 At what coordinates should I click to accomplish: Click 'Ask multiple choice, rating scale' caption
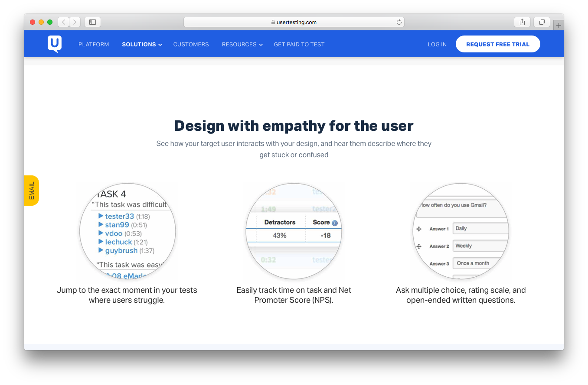click(x=461, y=295)
